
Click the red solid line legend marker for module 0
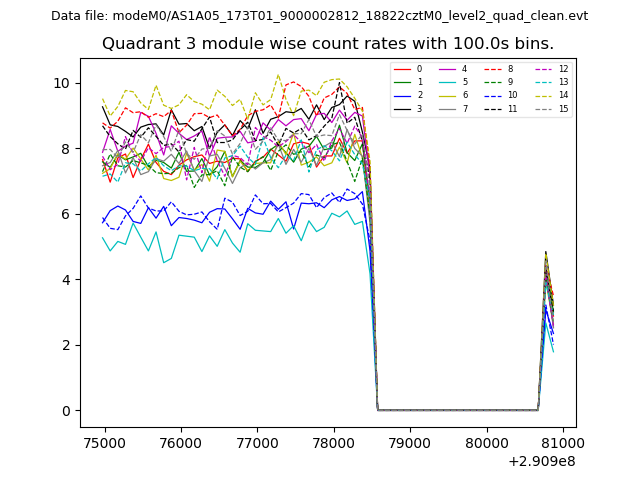point(402,69)
